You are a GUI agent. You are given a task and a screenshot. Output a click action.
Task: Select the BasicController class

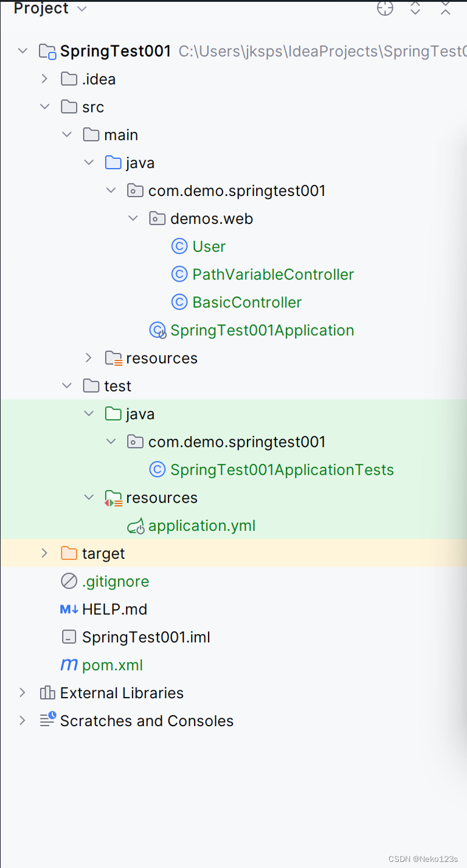pos(247,303)
